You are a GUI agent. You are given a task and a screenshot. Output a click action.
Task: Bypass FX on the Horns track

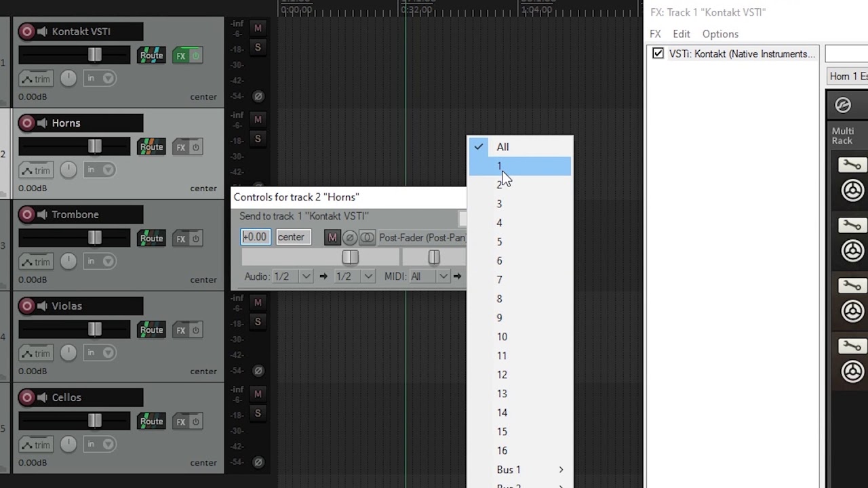[196, 147]
